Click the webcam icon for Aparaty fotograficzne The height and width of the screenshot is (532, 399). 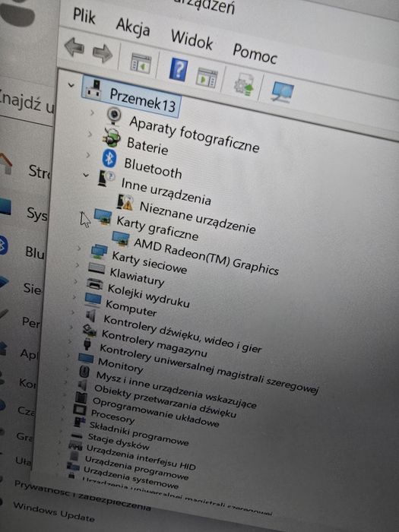pyautogui.click(x=114, y=116)
